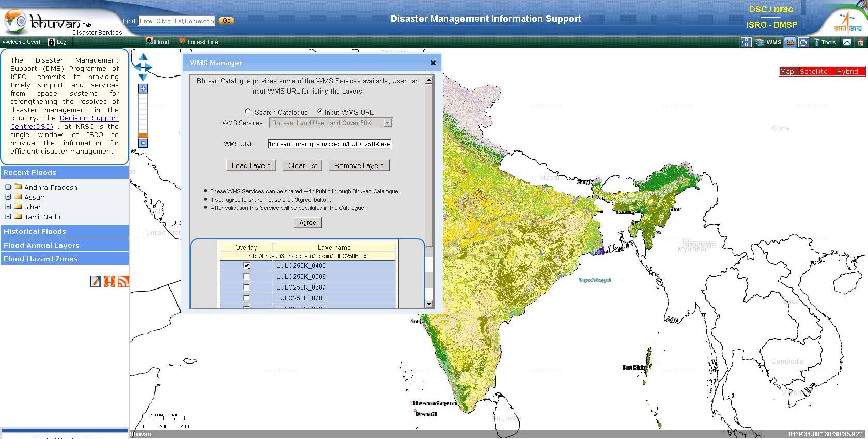
Task: Expand the Flood Annual Layers section
Action: coord(65,245)
